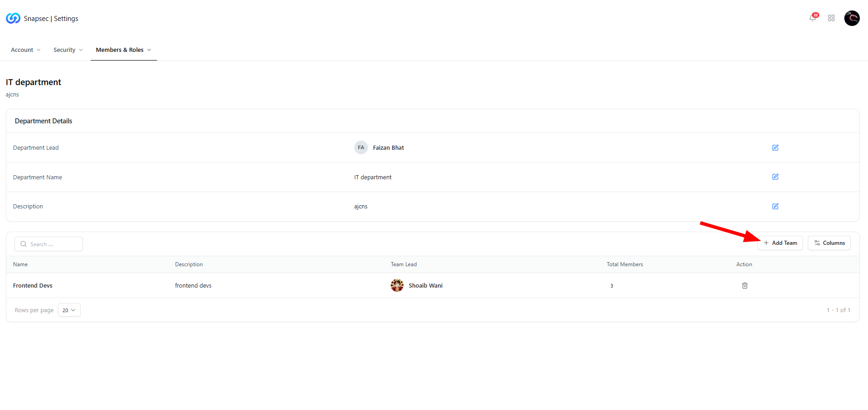The width and height of the screenshot is (868, 410).
Task: Edit the Department Lead field
Action: click(775, 147)
